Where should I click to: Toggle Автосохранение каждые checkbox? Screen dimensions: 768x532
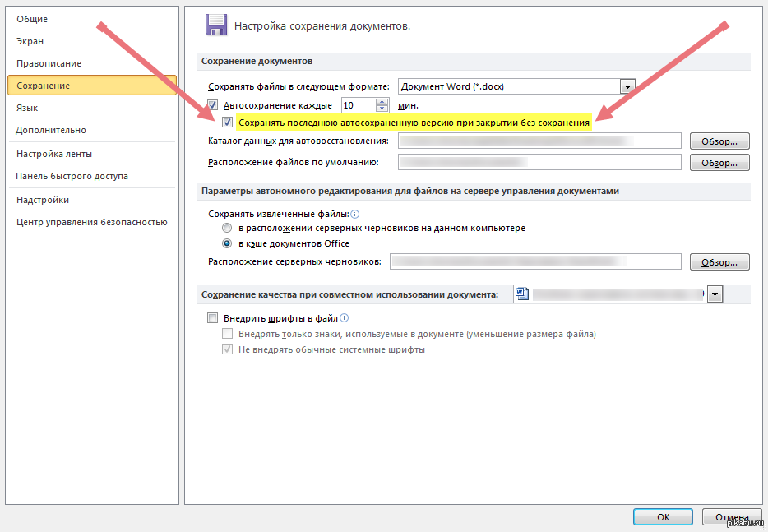pyautogui.click(x=213, y=105)
